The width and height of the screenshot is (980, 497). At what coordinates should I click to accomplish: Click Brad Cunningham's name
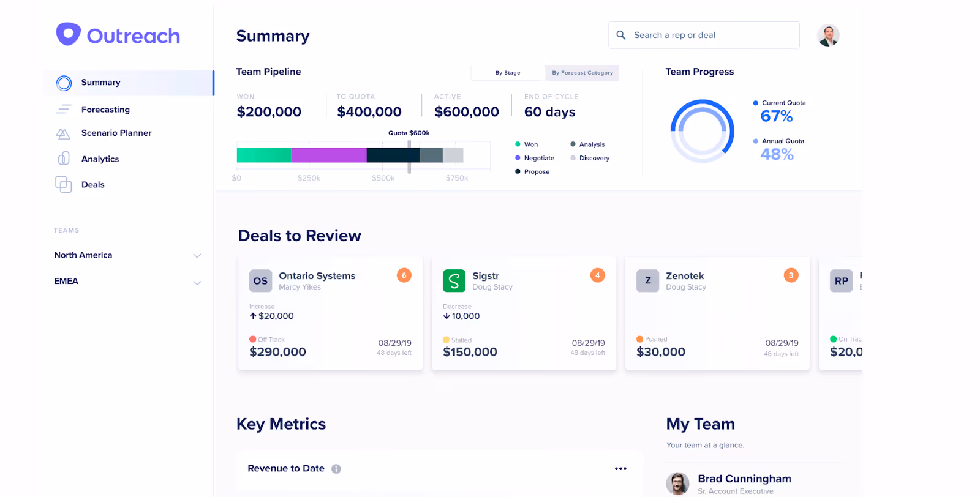point(744,479)
